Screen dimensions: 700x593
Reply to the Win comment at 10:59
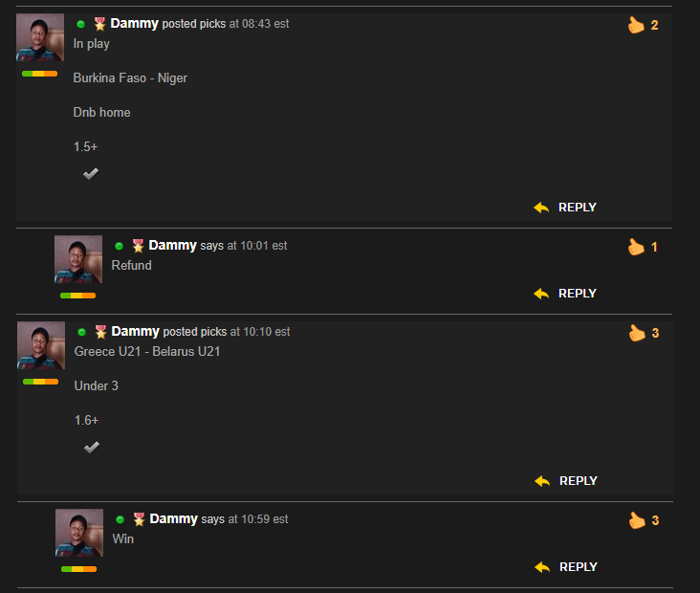(566, 567)
